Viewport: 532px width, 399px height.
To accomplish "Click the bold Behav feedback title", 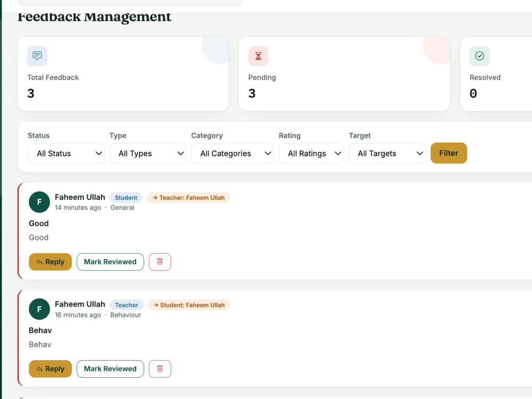I will pyautogui.click(x=40, y=330).
